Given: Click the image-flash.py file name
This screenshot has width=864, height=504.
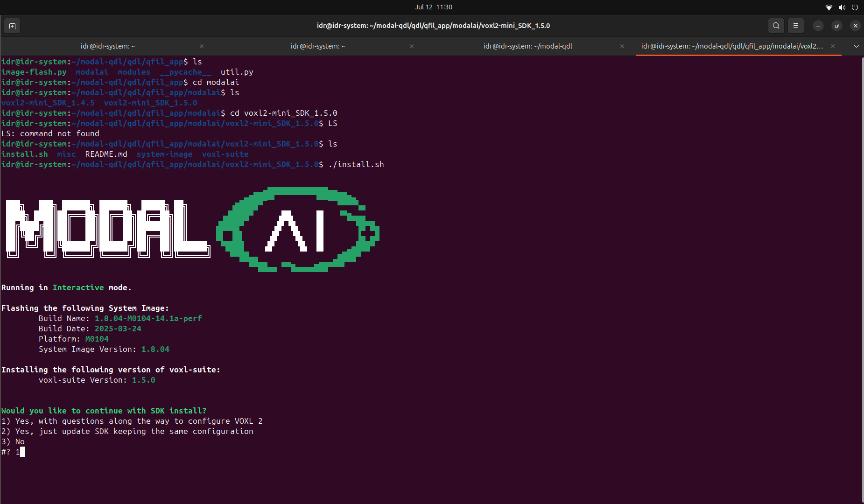Looking at the screenshot, I should [x=34, y=72].
